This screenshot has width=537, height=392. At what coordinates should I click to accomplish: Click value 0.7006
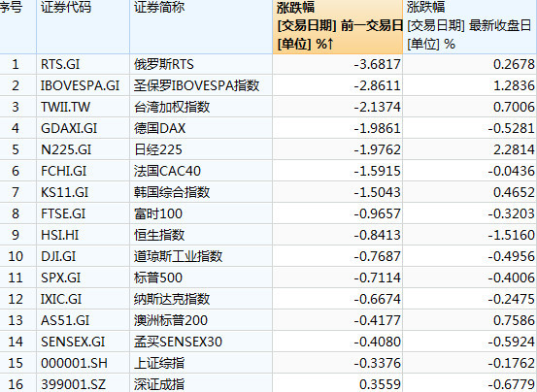(x=514, y=107)
